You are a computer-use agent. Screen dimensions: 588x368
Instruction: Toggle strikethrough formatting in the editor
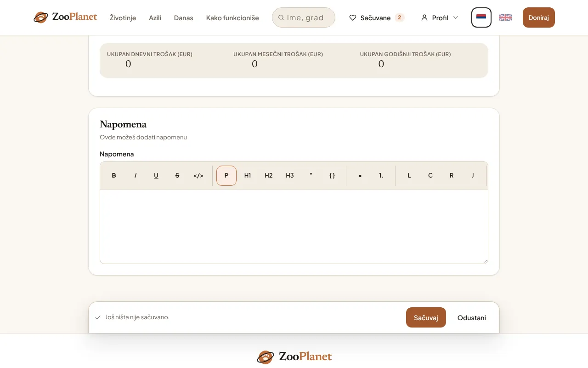pyautogui.click(x=177, y=176)
